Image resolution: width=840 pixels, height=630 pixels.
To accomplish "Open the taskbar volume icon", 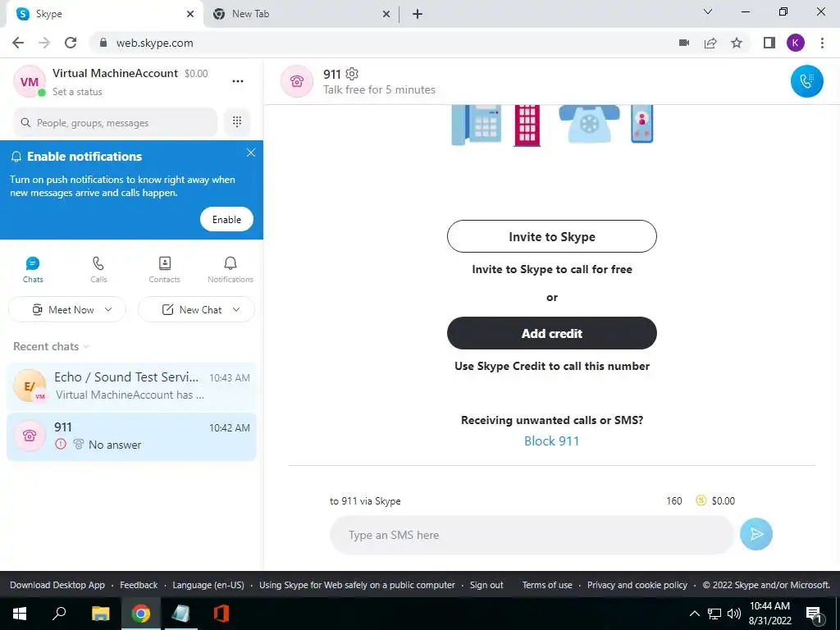I will (x=734, y=614).
